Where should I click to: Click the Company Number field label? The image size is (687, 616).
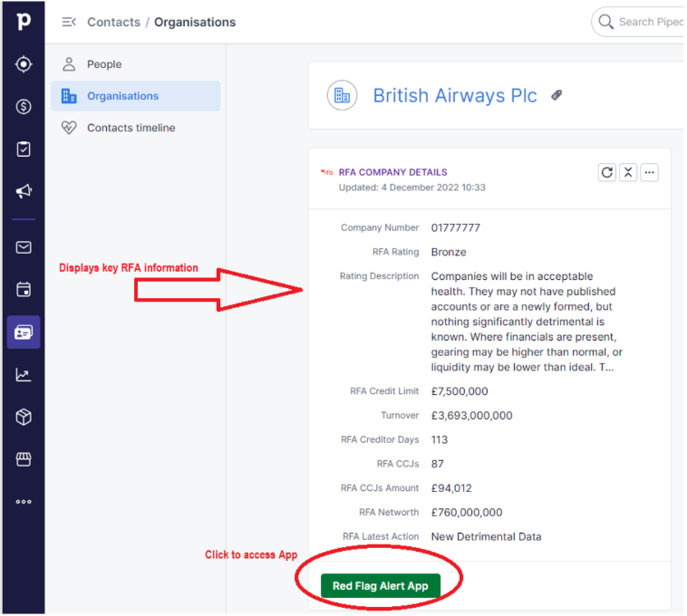pyautogui.click(x=380, y=227)
